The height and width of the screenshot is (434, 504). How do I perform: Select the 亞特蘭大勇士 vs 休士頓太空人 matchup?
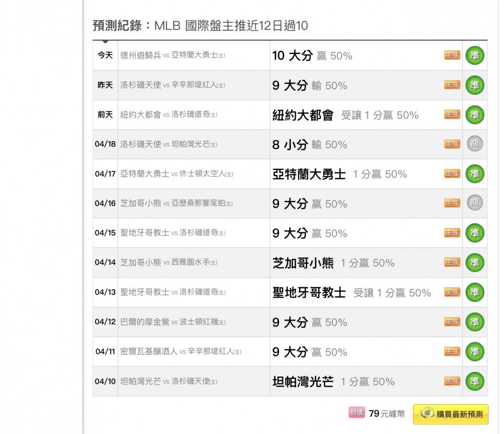click(x=177, y=174)
